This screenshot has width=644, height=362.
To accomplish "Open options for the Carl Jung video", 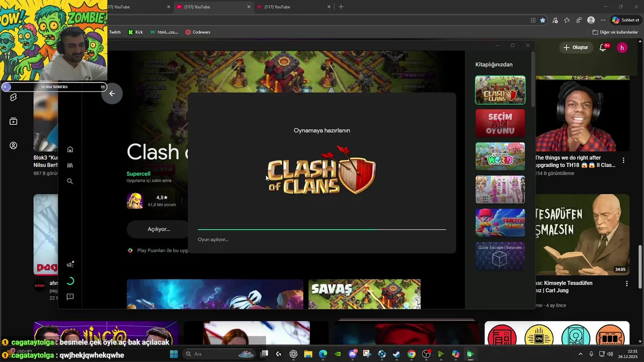I will 626,284.
